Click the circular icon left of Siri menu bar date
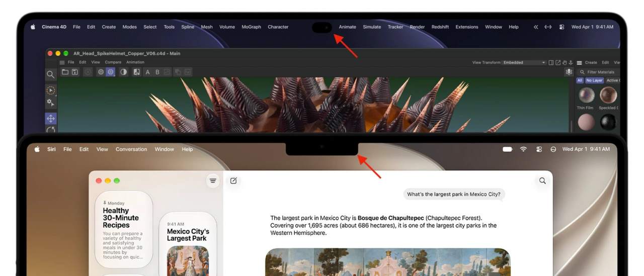The width and height of the screenshot is (644, 276). pyautogui.click(x=553, y=149)
